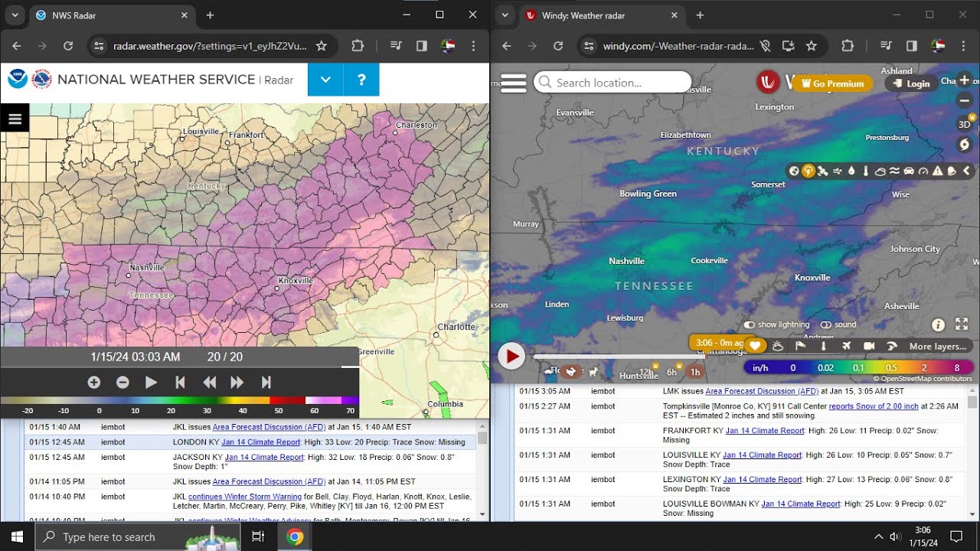Click the Windy red logo
The height and width of the screenshot is (551, 980).
tap(769, 82)
